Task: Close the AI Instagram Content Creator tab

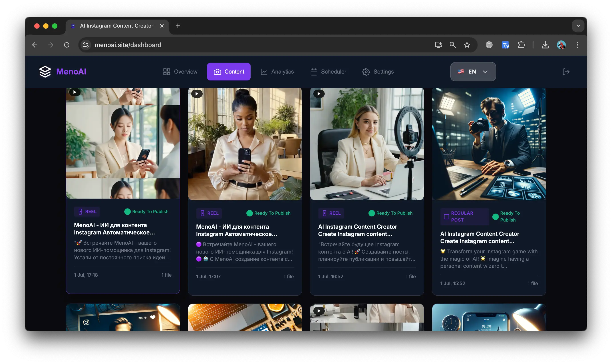Action: 162,26
